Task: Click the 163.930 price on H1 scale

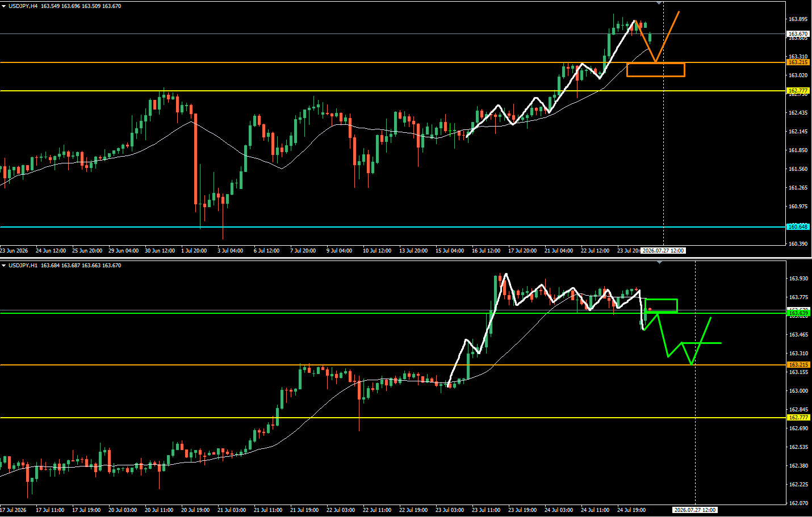Action: coord(798,279)
